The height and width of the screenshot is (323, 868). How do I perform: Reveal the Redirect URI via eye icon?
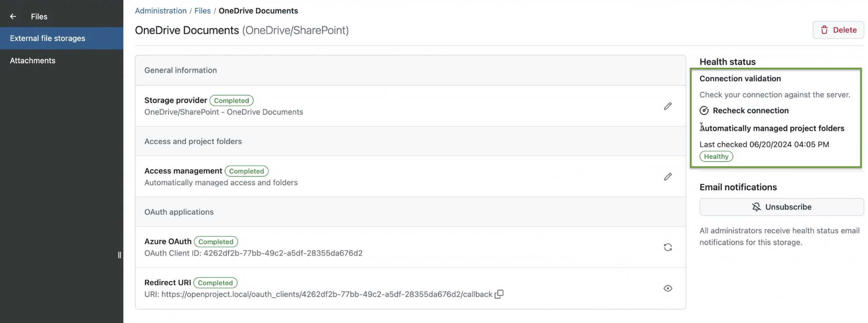[668, 288]
